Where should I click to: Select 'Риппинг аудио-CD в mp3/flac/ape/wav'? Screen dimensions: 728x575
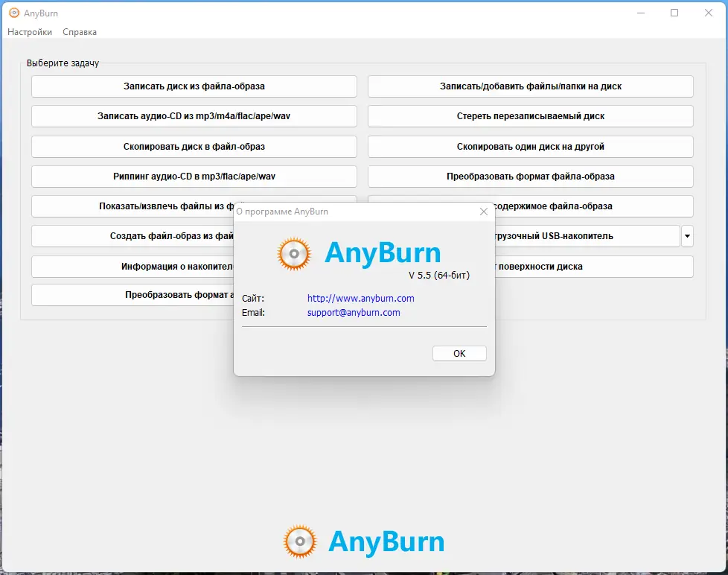pyautogui.click(x=194, y=177)
